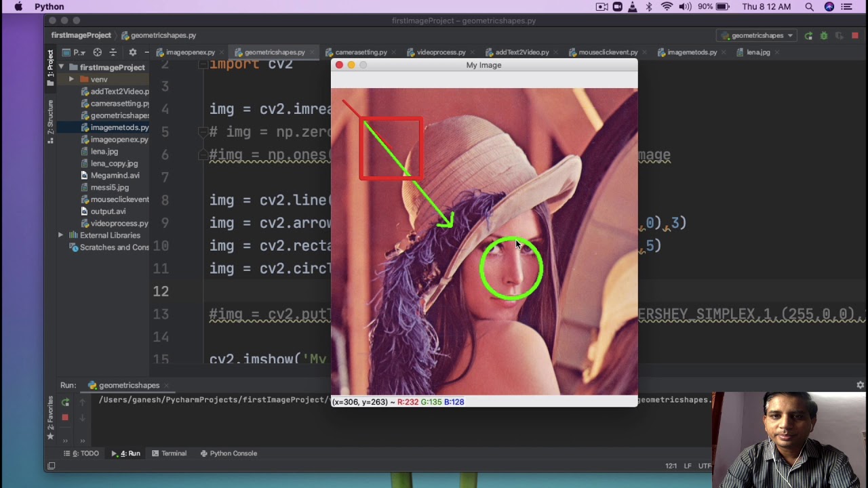Open the Terminal tool window
Viewport: 868px width, 488px height.
click(170, 453)
